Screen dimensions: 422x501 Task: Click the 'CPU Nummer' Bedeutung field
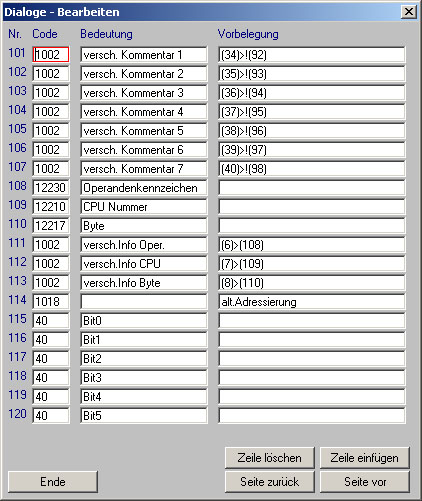(x=144, y=206)
